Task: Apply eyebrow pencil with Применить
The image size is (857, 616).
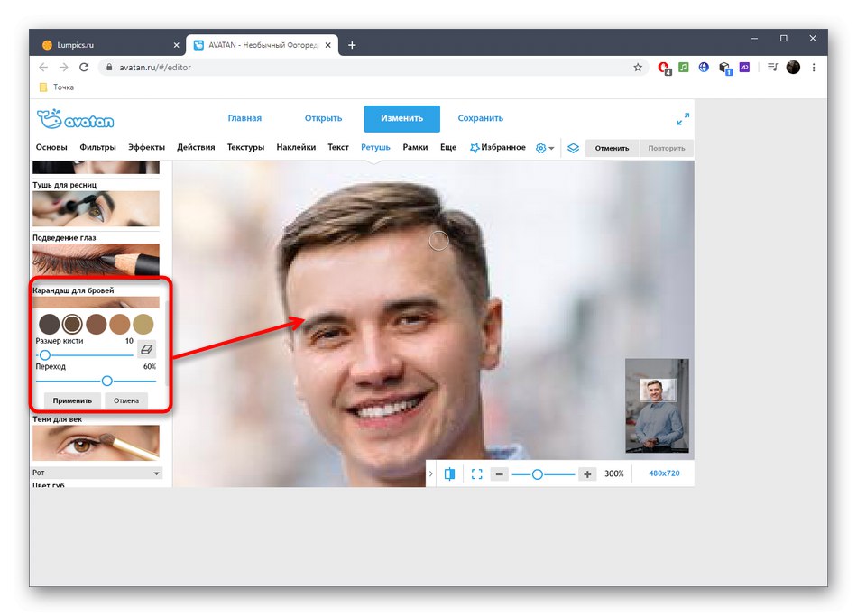Action: tap(72, 400)
